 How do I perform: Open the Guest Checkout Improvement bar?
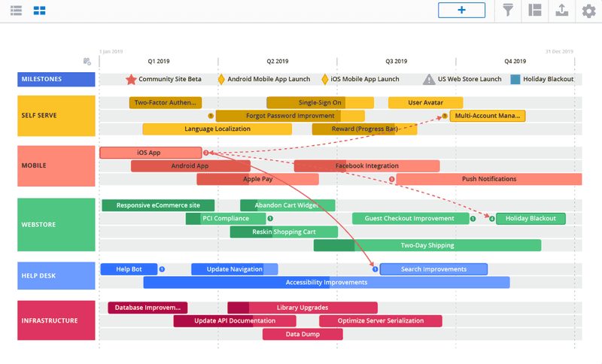[410, 219]
